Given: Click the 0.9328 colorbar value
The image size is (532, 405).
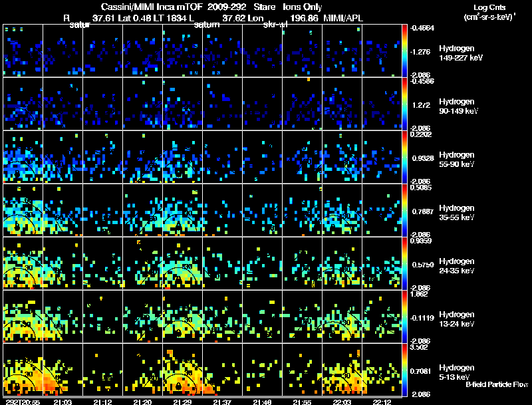Looking at the screenshot, I should click(x=423, y=158).
